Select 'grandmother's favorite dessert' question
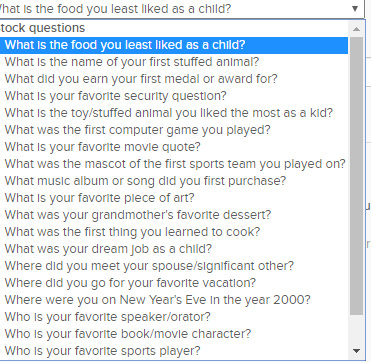The width and height of the screenshot is (371, 362). point(173,215)
